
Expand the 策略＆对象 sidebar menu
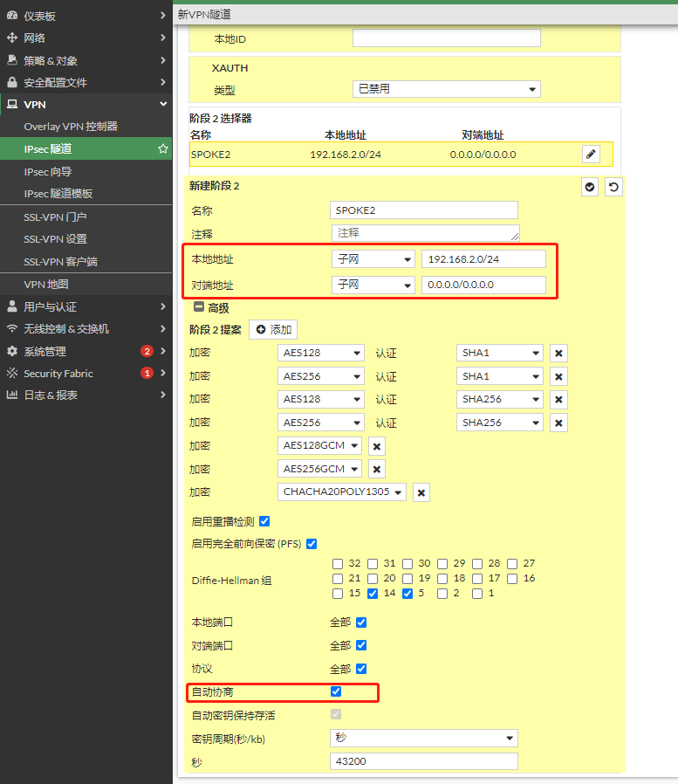point(86,60)
